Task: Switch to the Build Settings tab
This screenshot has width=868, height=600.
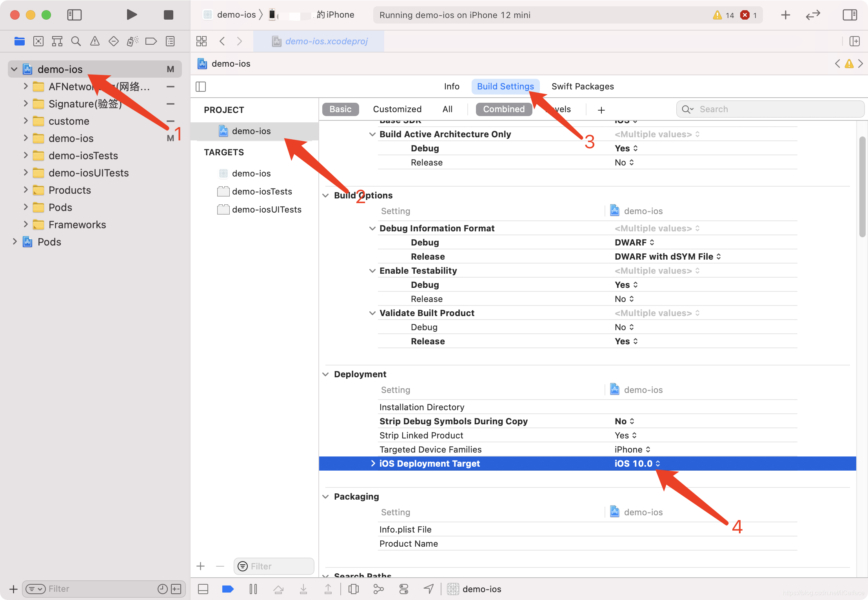Action: pyautogui.click(x=505, y=86)
